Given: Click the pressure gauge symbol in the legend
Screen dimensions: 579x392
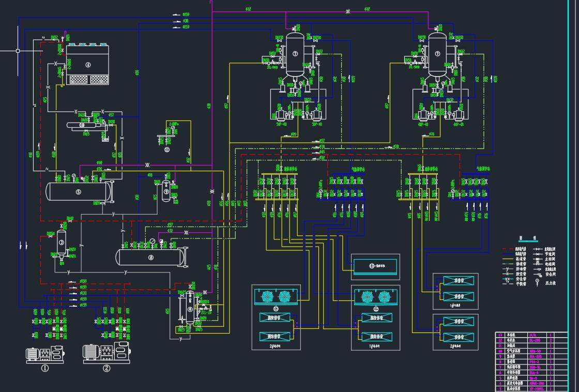Looking at the screenshot, I should (x=537, y=282).
